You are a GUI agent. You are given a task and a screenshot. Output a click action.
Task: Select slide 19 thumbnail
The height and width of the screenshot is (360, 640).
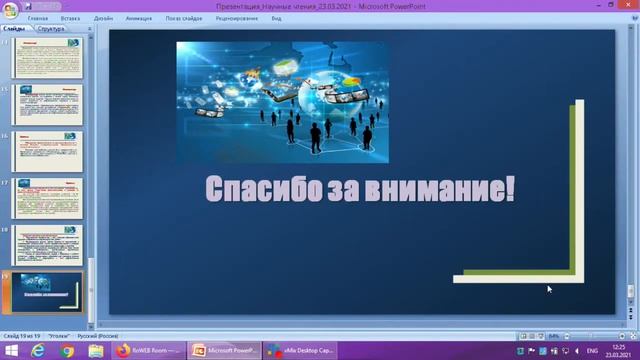(x=47, y=292)
